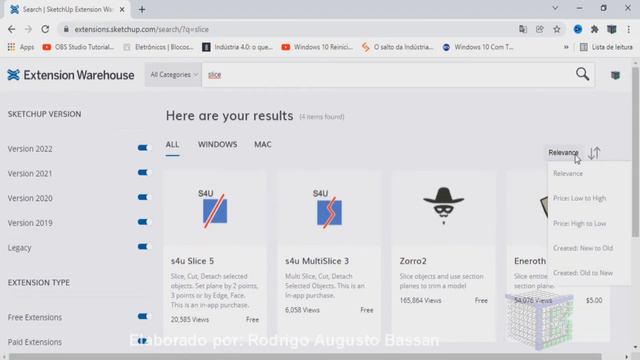Click the magnifier search icon
The width and height of the screenshot is (640, 360).
tap(582, 74)
